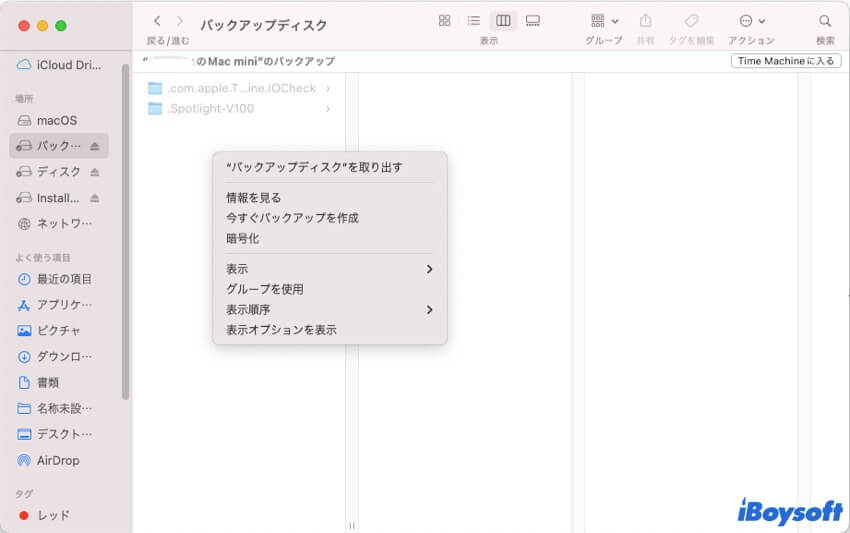Switch to list view
The width and height of the screenshot is (850, 533).
474,21
